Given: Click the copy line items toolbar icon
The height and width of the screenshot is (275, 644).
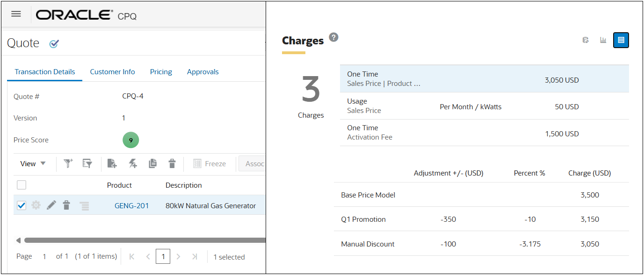Looking at the screenshot, I should (152, 163).
